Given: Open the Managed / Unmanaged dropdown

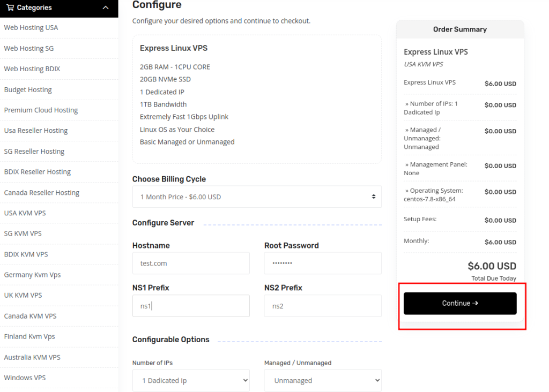Looking at the screenshot, I should (x=322, y=380).
